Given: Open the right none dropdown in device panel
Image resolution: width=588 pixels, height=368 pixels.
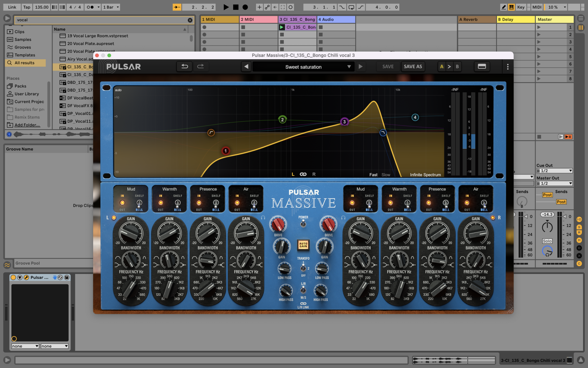Looking at the screenshot, I should coord(54,346).
